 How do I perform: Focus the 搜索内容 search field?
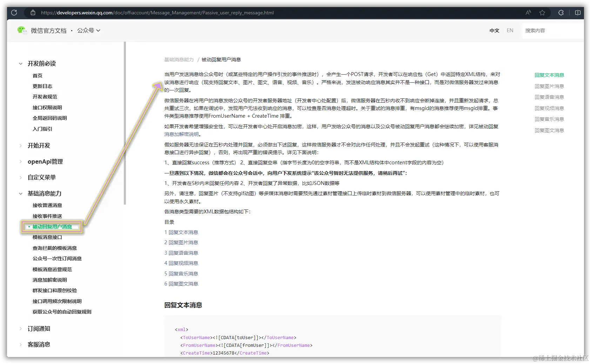552,30
